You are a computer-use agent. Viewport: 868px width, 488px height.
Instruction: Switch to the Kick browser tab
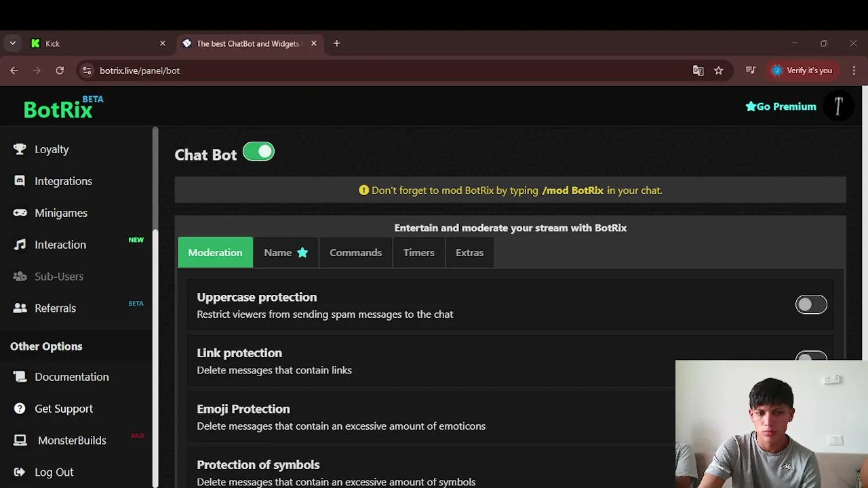[x=98, y=43]
